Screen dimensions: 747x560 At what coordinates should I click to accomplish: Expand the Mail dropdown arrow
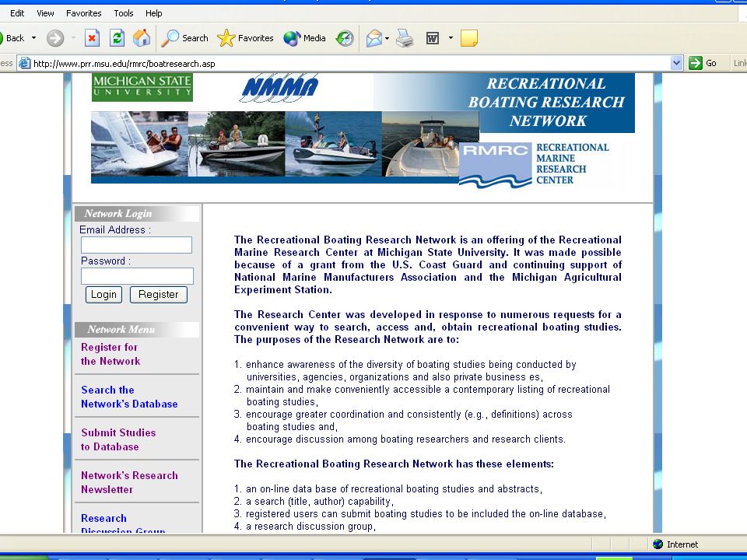coord(388,38)
